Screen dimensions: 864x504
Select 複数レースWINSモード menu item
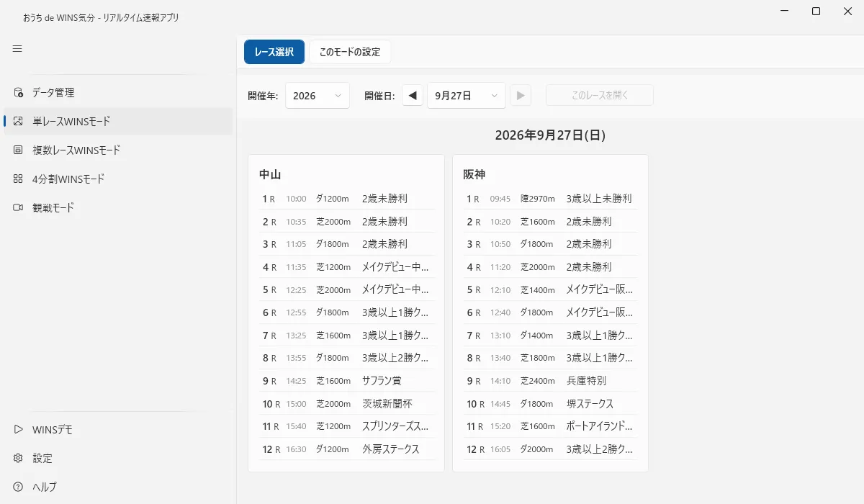click(118, 150)
